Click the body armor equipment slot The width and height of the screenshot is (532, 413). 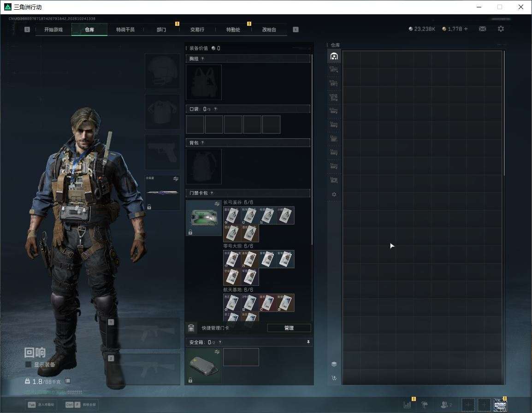pos(163,112)
